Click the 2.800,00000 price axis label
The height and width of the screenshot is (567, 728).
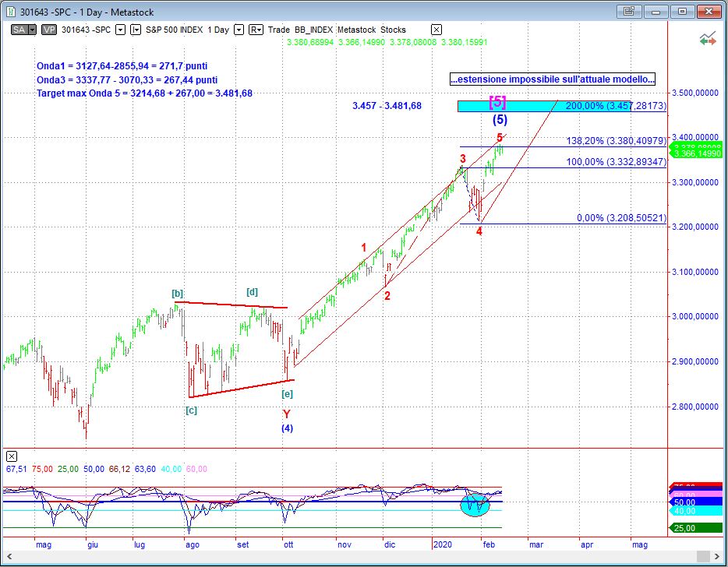tap(695, 407)
